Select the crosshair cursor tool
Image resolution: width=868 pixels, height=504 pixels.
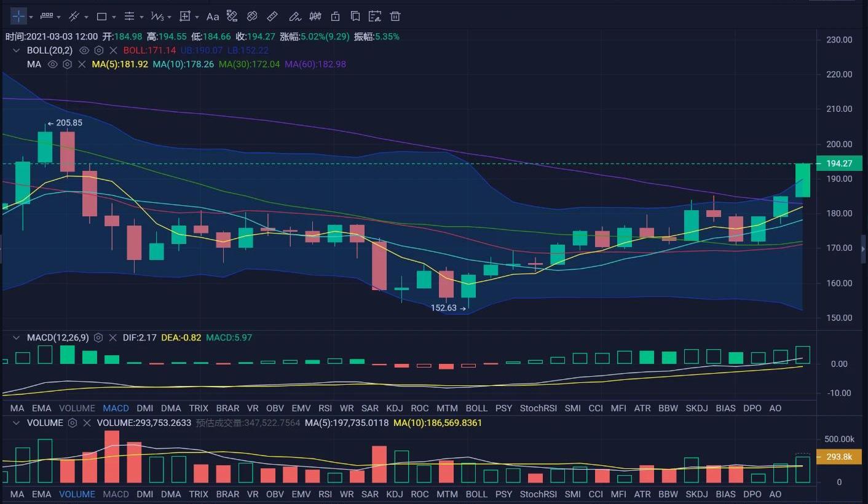18,17
